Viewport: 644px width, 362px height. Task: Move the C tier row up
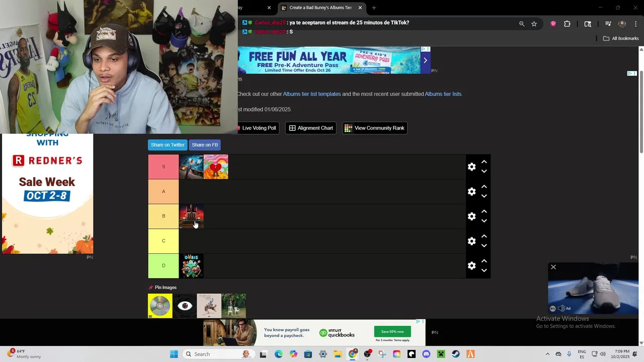(x=484, y=236)
